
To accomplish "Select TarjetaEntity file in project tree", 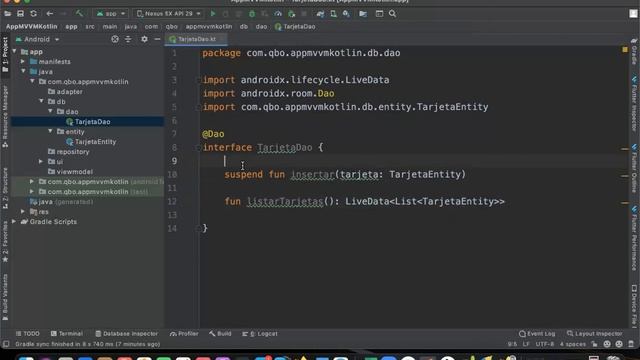I will click(91, 142).
